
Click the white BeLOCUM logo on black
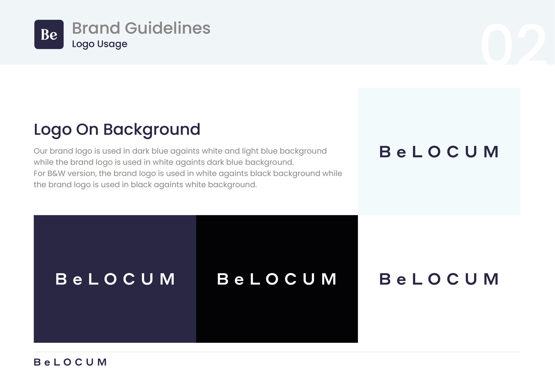point(277,279)
